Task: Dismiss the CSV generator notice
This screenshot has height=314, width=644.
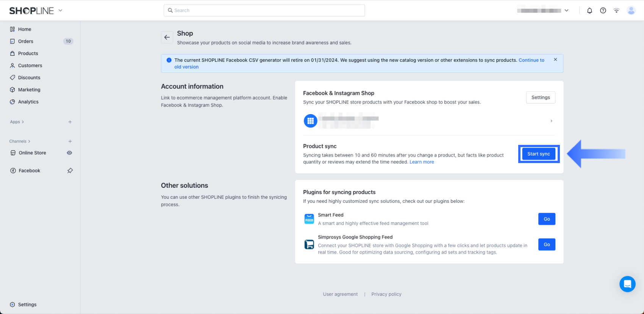Action: pyautogui.click(x=555, y=60)
